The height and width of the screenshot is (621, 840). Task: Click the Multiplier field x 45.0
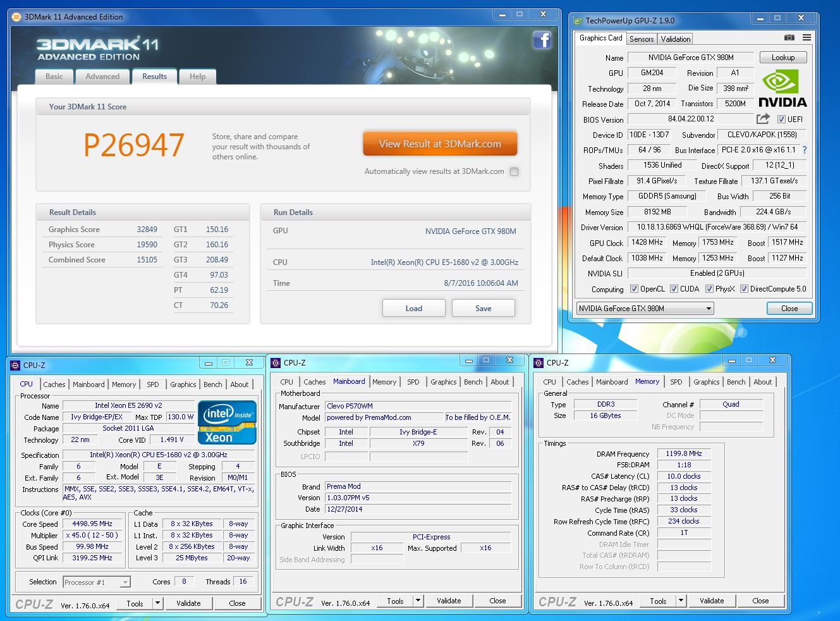(93, 535)
